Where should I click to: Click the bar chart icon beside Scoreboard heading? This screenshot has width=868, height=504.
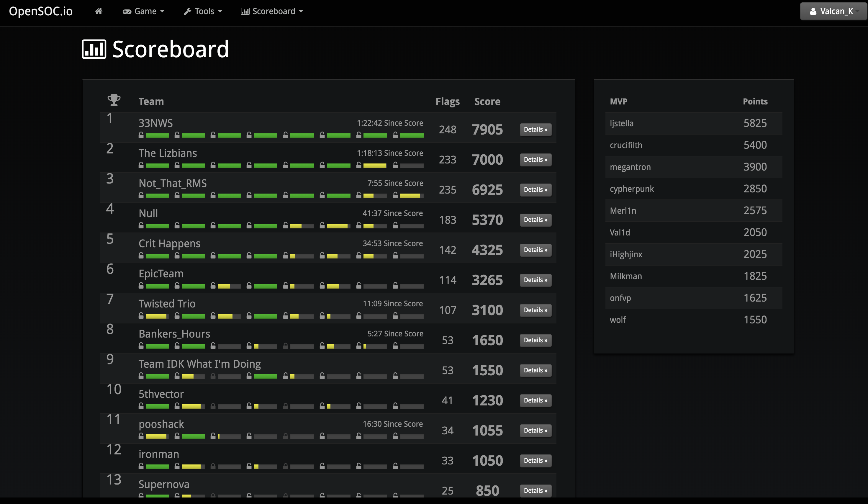(x=94, y=49)
